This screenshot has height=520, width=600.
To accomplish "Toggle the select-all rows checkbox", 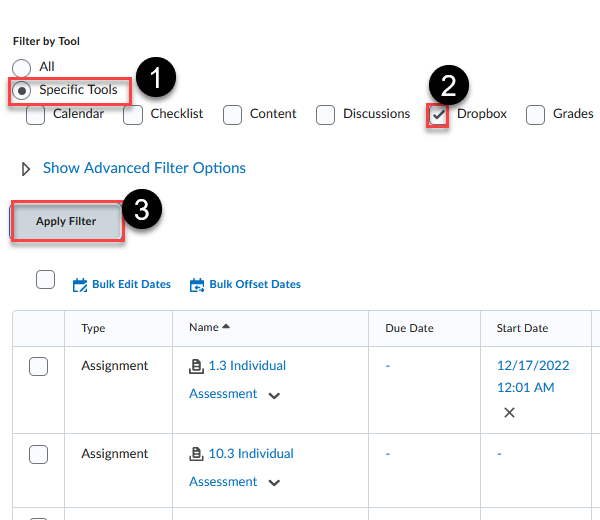I will point(45,280).
